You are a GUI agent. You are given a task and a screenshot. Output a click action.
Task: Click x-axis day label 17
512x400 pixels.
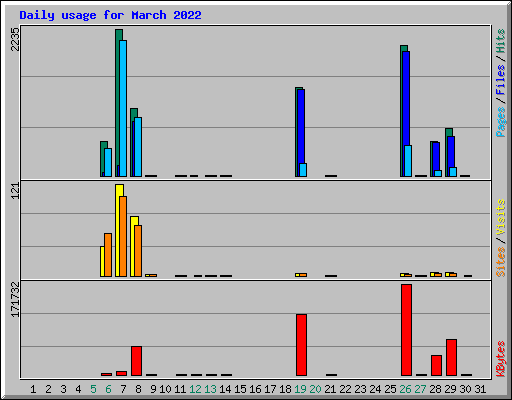[270, 389]
